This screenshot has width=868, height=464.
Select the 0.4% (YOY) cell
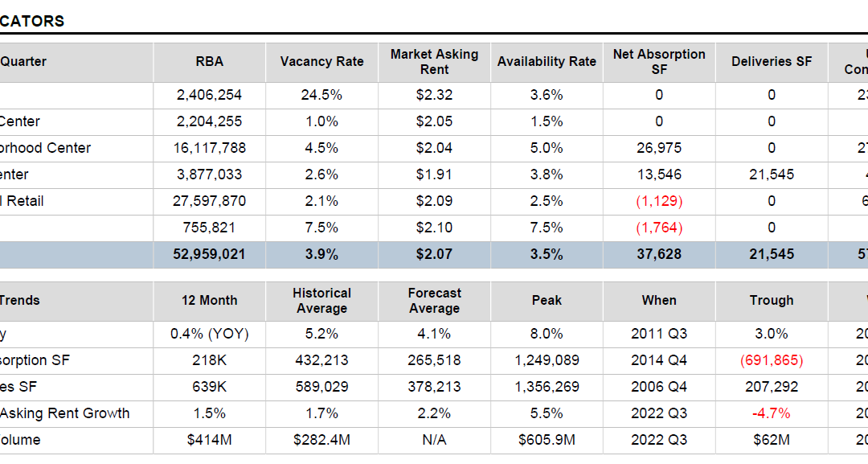point(209,334)
